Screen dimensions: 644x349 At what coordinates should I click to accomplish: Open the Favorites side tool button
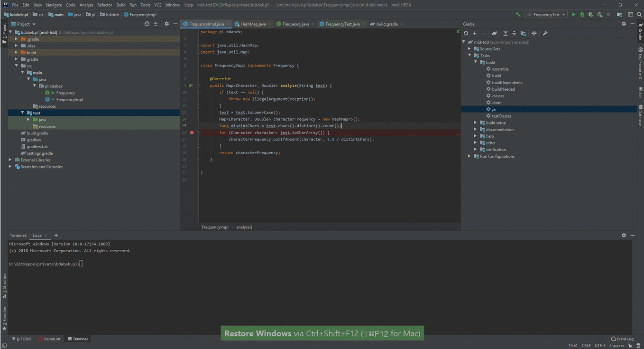4,318
